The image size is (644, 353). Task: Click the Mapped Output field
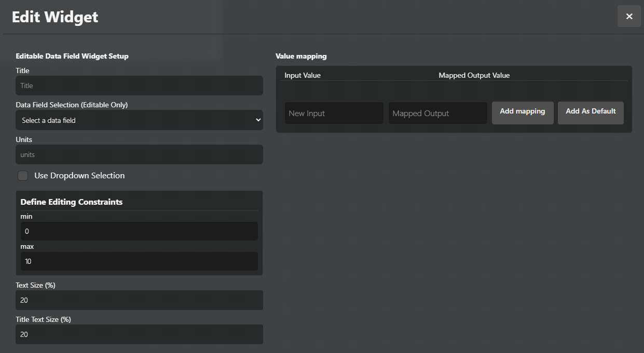coord(437,113)
